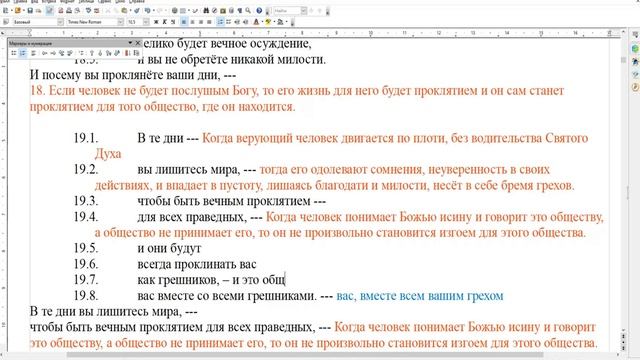Viewport: 640px width, 360px height.
Task: Click on line 19.6 'всегда проклинать вас'
Action: coord(197,264)
